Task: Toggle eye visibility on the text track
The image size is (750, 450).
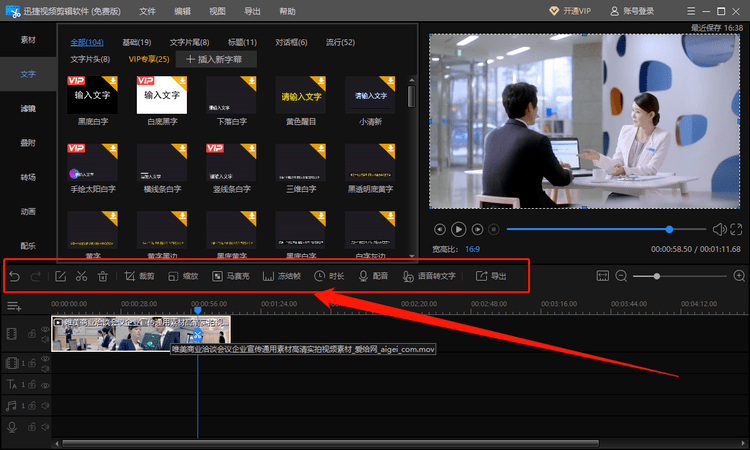Action: pos(45,384)
